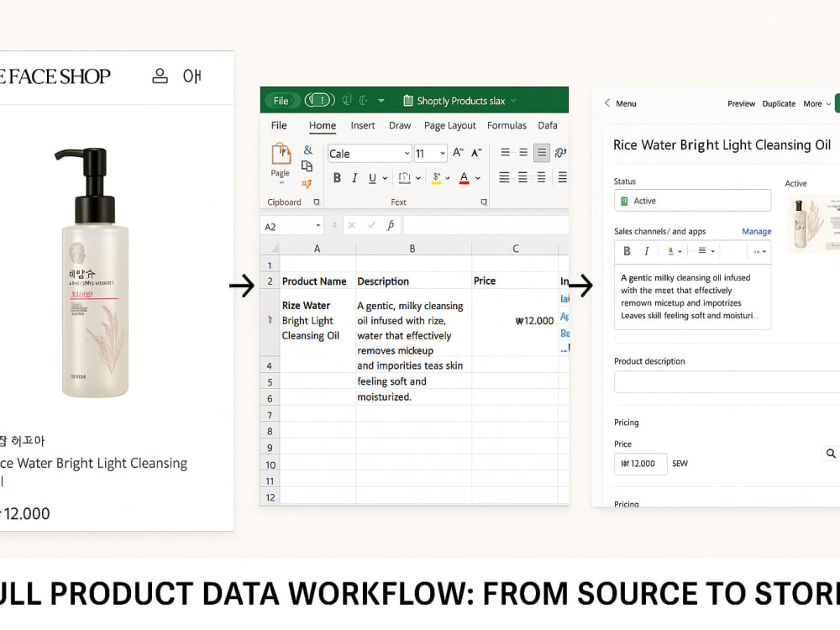
Task: Click the top-align icon in Excel ribbon
Action: [x=505, y=153]
